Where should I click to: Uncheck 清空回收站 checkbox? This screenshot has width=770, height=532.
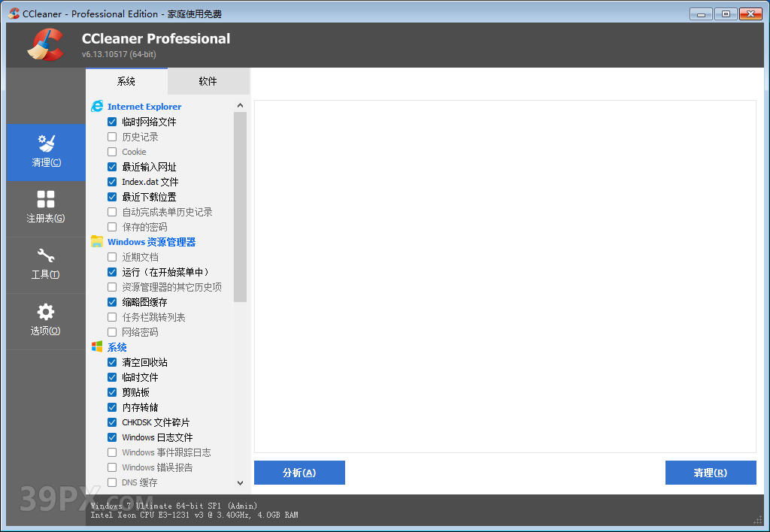click(112, 362)
